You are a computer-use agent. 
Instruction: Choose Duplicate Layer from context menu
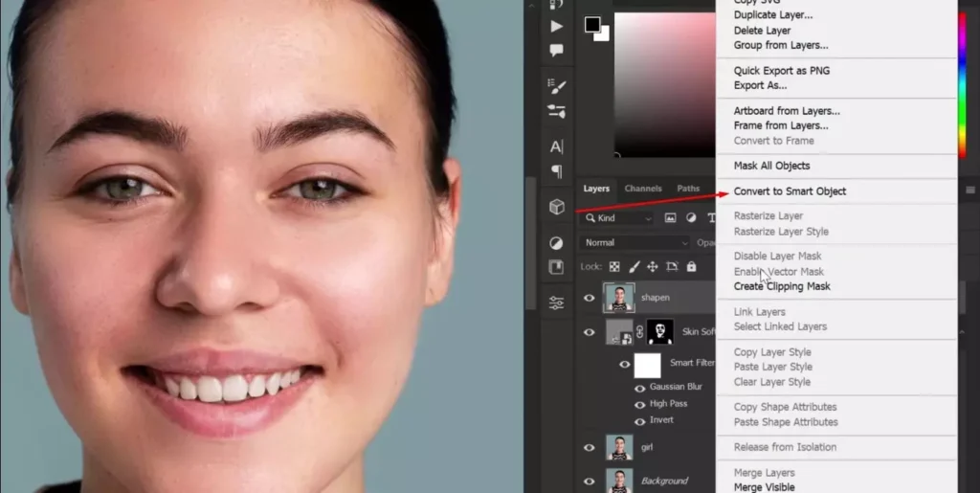(773, 15)
